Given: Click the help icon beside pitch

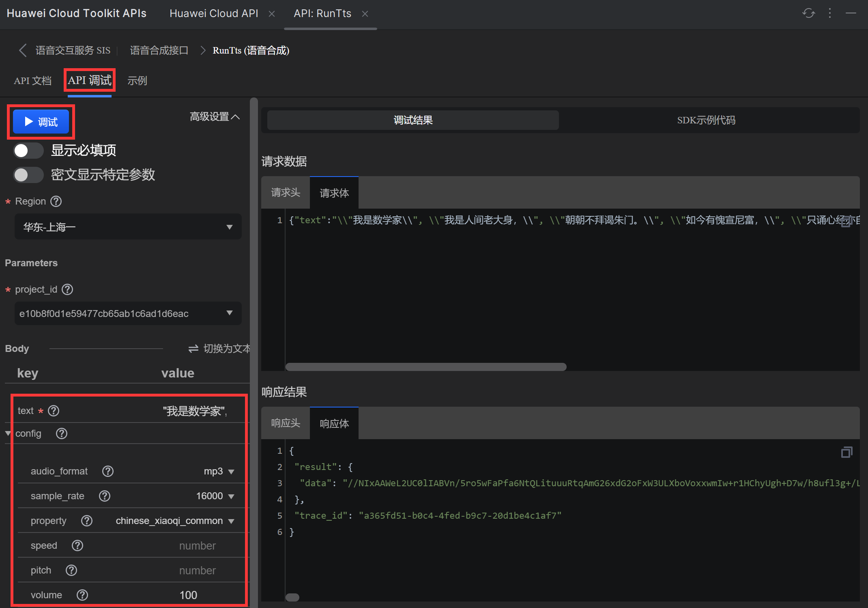Looking at the screenshot, I should coord(71,570).
